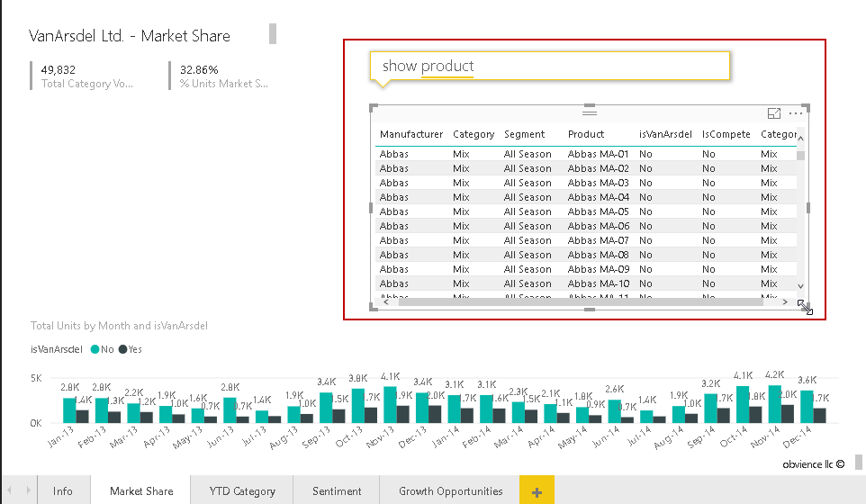866x504 pixels.
Task: Click the obvience llc link
Action: click(813, 464)
